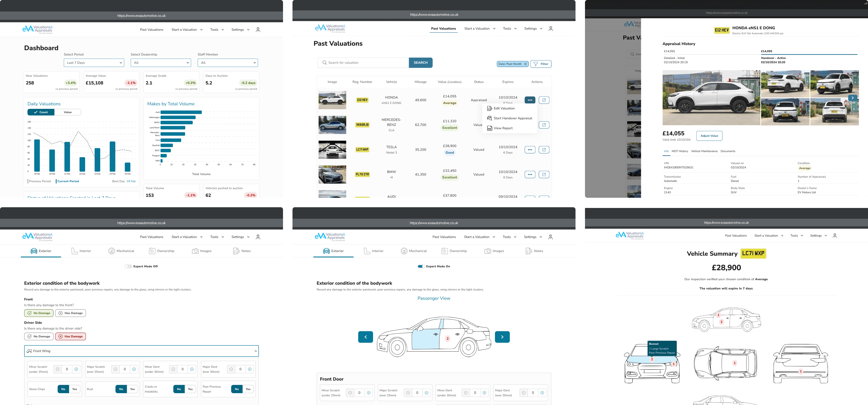Set Poor Previous Repair to Yes

tap(248, 389)
